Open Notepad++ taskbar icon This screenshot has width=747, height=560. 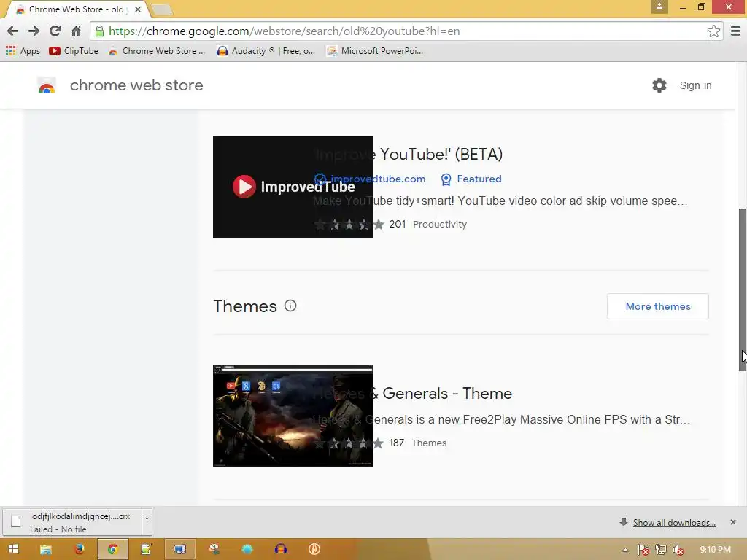[146, 549]
